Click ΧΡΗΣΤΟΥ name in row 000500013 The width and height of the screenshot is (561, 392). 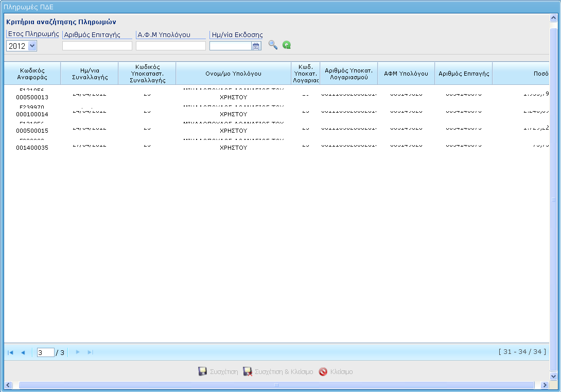[233, 97]
